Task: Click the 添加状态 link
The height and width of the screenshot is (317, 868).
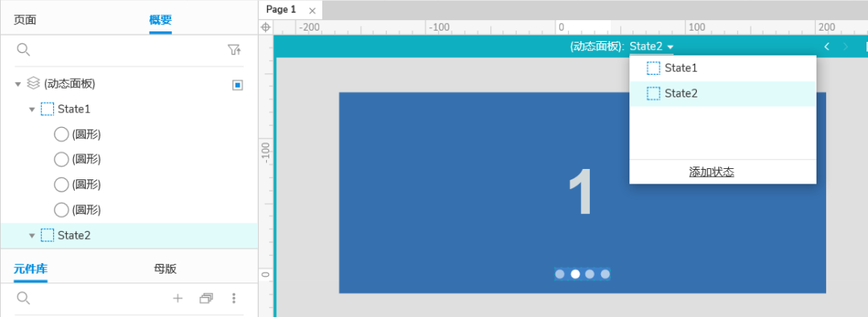Action: point(711,172)
